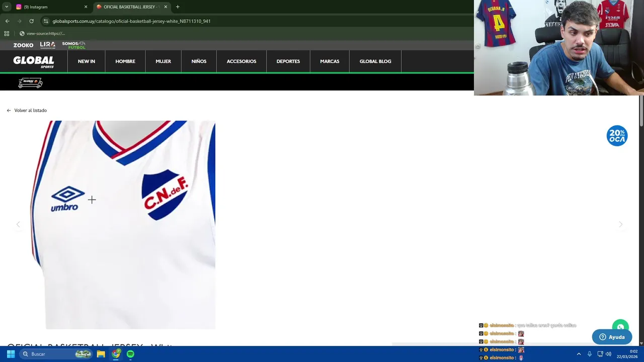
Task: Click the browser forward arrow
Action: 19,21
